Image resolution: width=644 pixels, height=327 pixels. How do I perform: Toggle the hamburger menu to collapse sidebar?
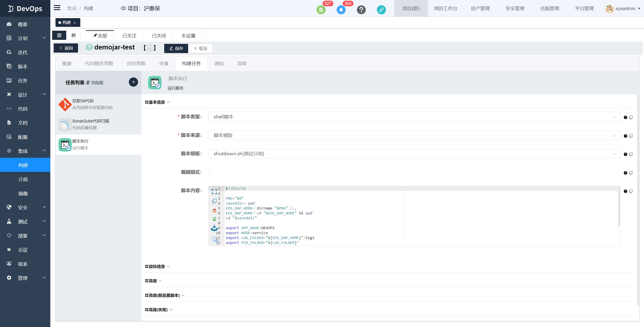click(57, 8)
